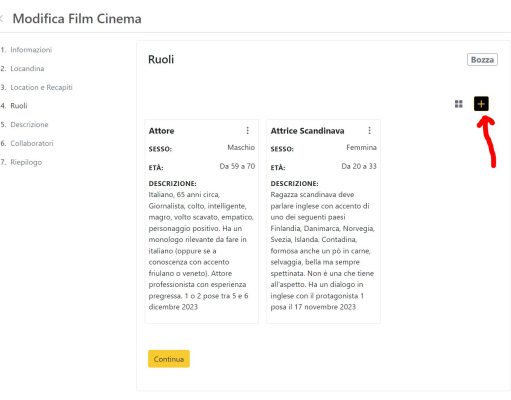Image resolution: width=511 pixels, height=400 pixels.
Task: Switch to grid view icon
Action: (x=459, y=104)
